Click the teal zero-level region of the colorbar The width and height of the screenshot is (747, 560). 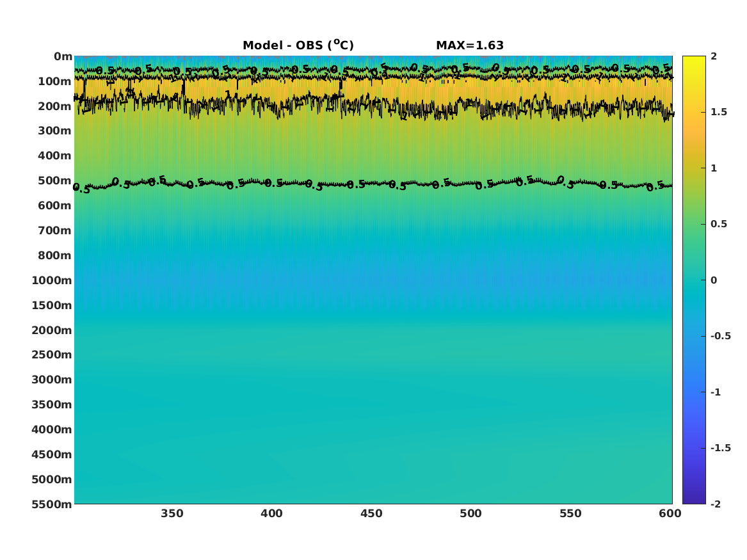pyautogui.click(x=694, y=280)
